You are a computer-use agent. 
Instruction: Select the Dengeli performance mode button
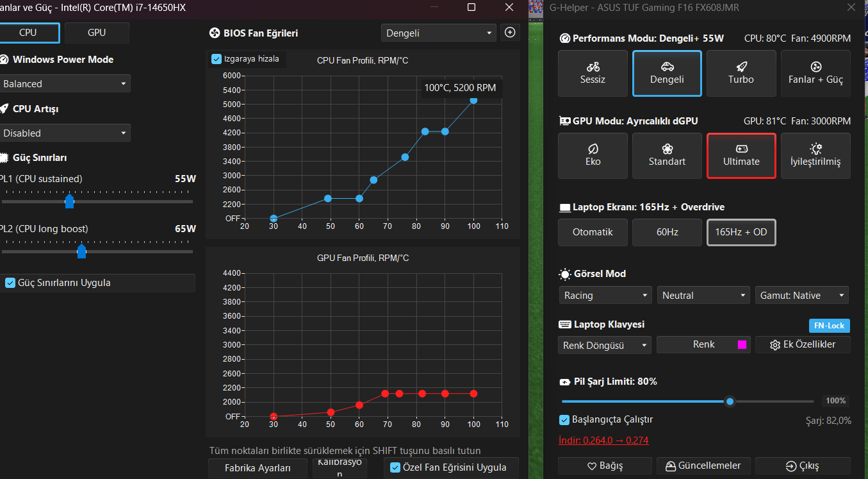pyautogui.click(x=667, y=73)
